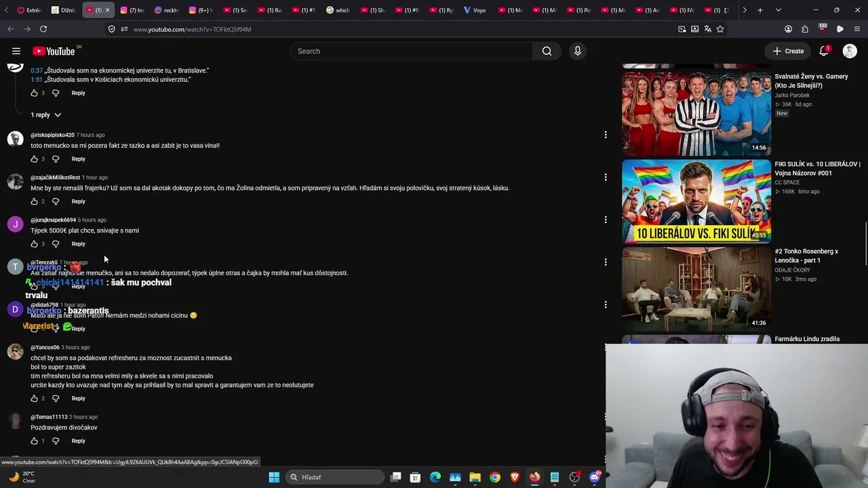This screenshot has height=488, width=868.
Task: Switch to the Dlžníc browser tab
Action: [x=64, y=10]
